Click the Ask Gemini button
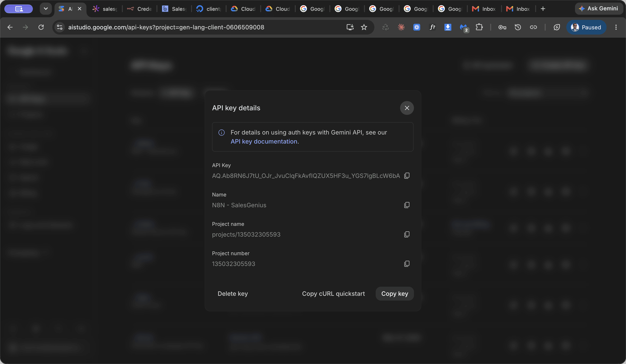626x364 pixels. [x=599, y=9]
